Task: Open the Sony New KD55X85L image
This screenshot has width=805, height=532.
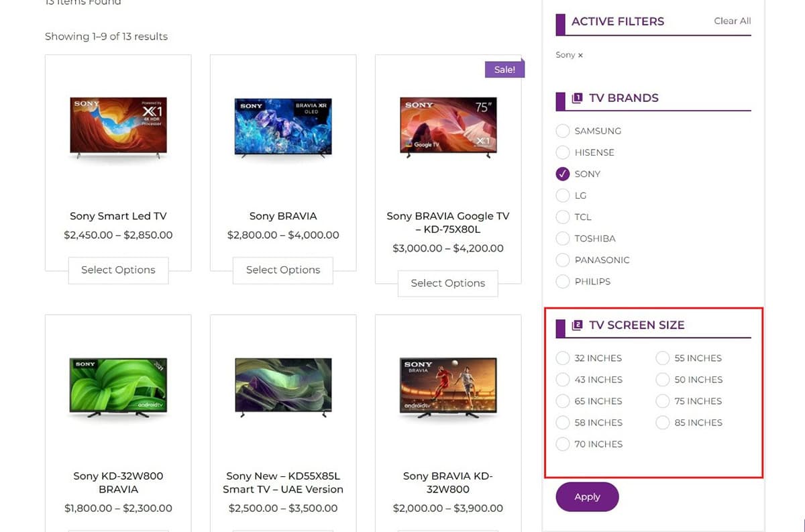Action: 283,388
